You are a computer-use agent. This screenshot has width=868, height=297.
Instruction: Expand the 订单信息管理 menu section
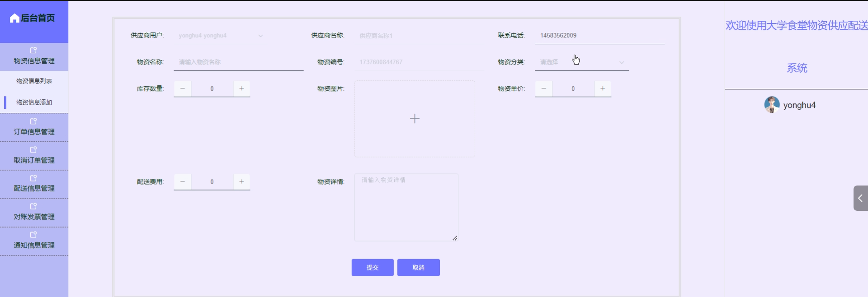[x=34, y=127]
